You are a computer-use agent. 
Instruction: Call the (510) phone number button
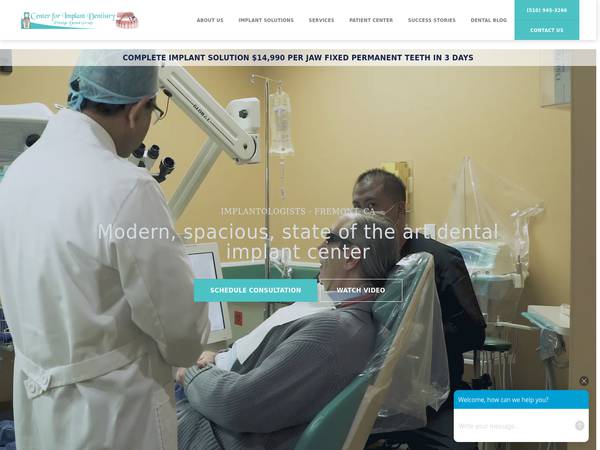546,10
